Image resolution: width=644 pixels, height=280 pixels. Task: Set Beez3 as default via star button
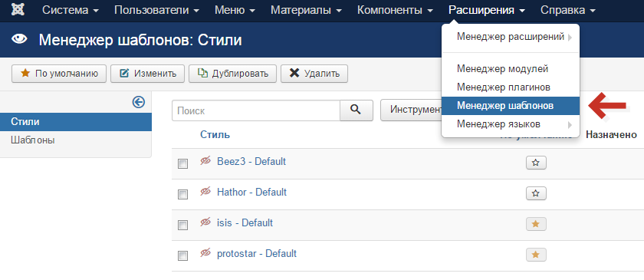coord(536,163)
